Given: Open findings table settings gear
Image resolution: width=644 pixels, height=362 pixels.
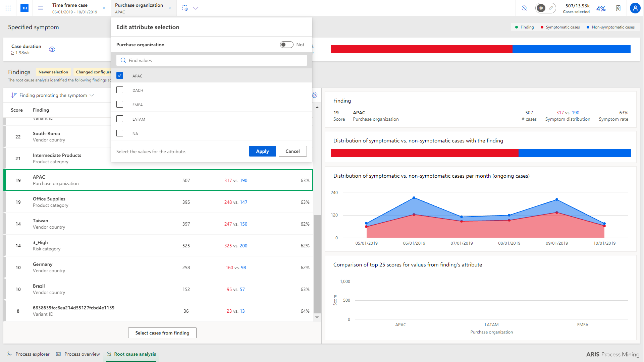Looking at the screenshot, I should click(x=315, y=95).
